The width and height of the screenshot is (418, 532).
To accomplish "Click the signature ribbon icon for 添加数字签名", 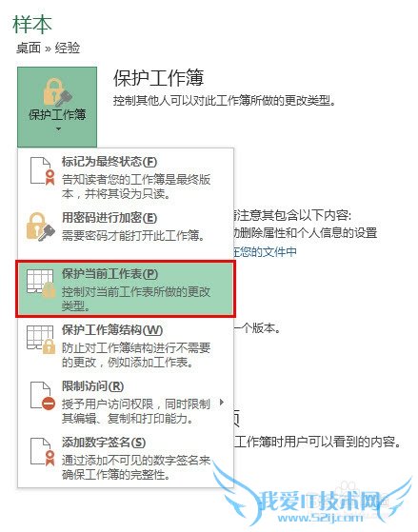I will tap(43, 452).
